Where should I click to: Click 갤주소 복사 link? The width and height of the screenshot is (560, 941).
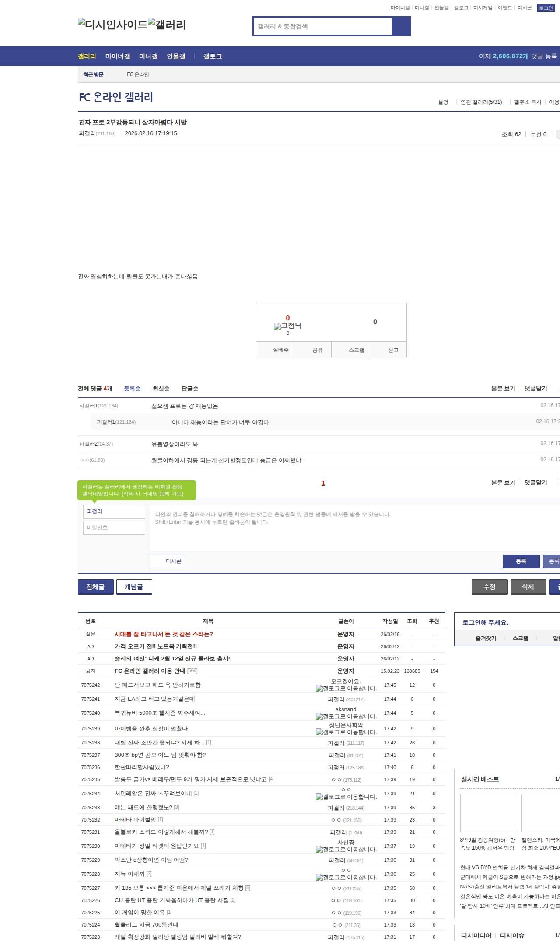pos(528,102)
